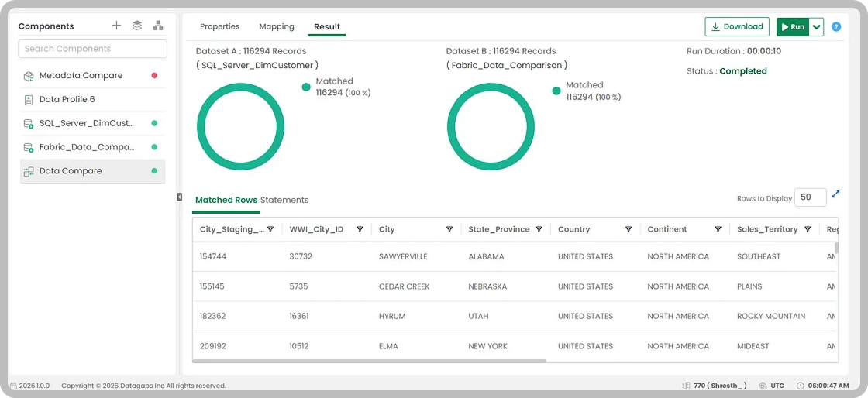Click the Rows to Display input
Image resolution: width=868 pixels, height=398 pixels.
click(x=811, y=197)
